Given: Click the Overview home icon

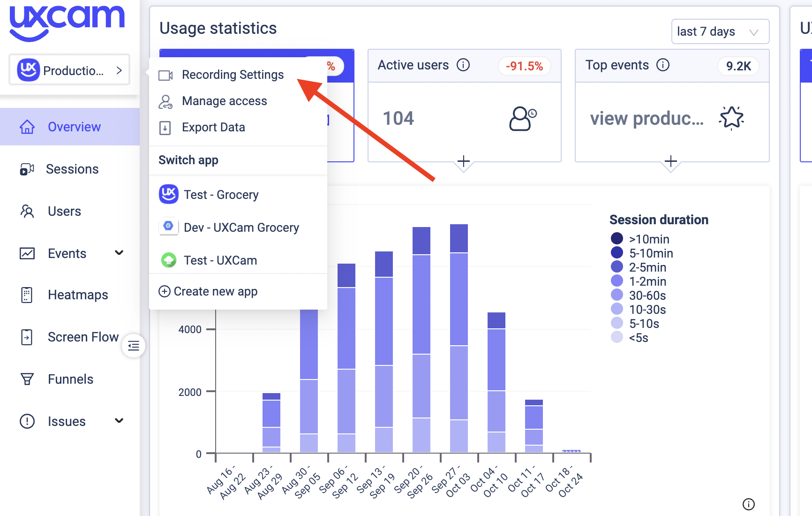Looking at the screenshot, I should [27, 127].
